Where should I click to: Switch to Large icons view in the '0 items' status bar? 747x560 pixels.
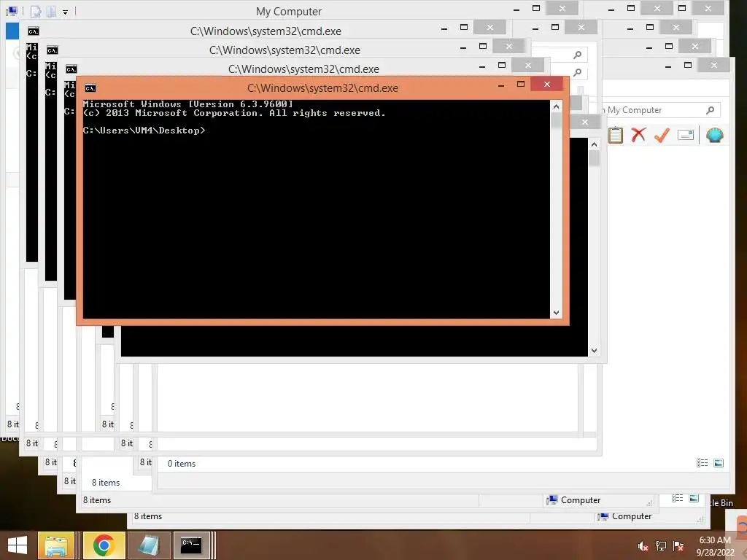tap(719, 463)
